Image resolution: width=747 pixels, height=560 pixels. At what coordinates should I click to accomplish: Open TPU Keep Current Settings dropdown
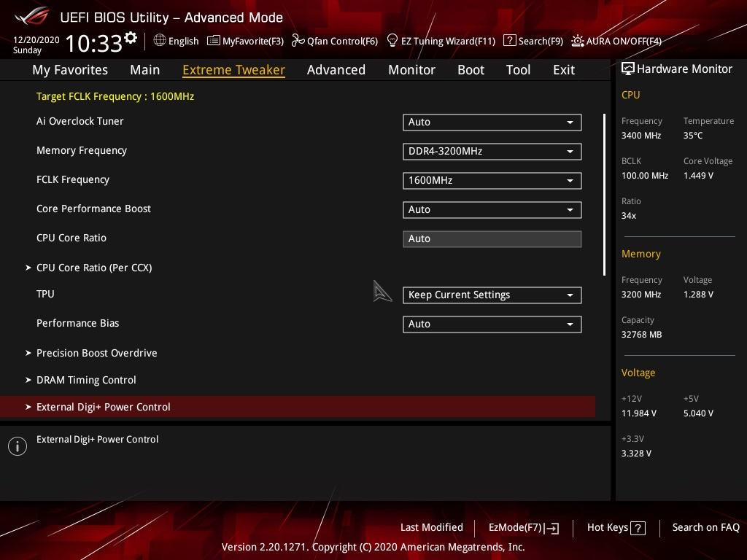coord(492,295)
